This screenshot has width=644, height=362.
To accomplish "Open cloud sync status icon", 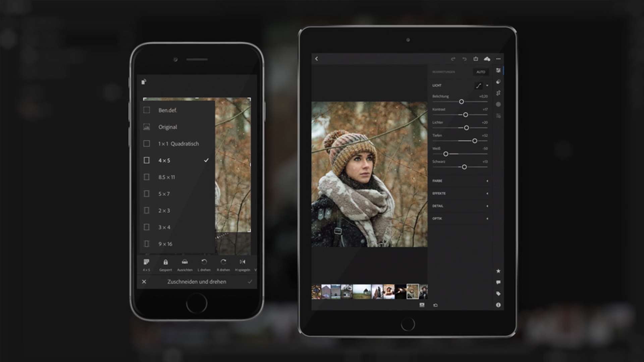I will coord(487,59).
